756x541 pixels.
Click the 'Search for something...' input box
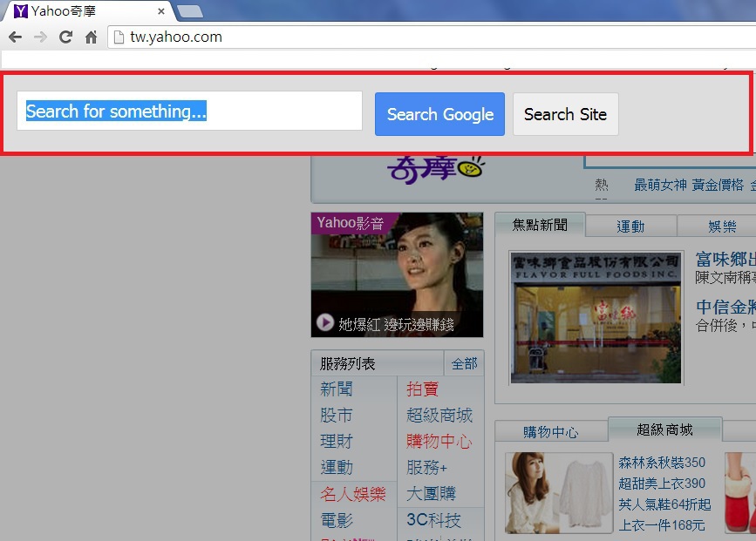189,111
